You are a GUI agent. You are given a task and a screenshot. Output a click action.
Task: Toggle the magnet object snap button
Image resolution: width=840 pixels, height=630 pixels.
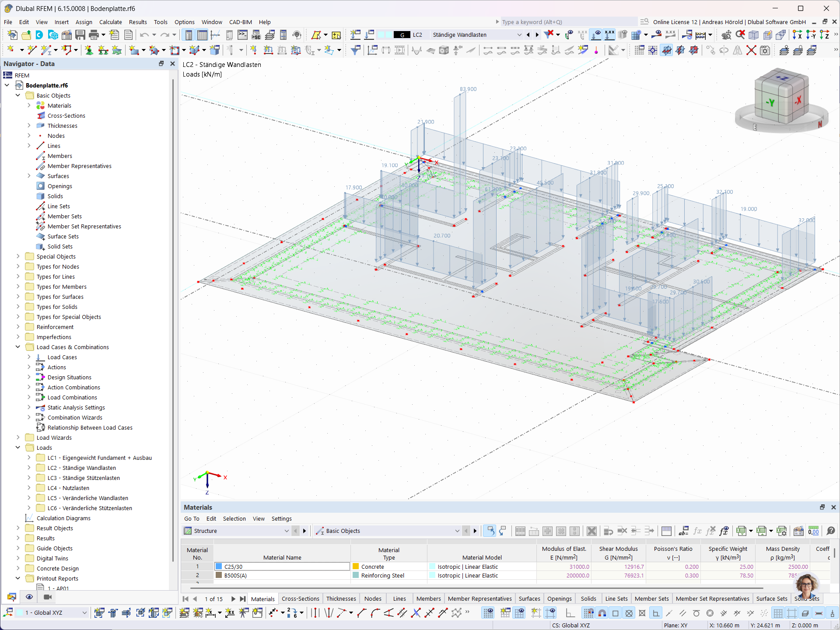pyautogui.click(x=602, y=613)
